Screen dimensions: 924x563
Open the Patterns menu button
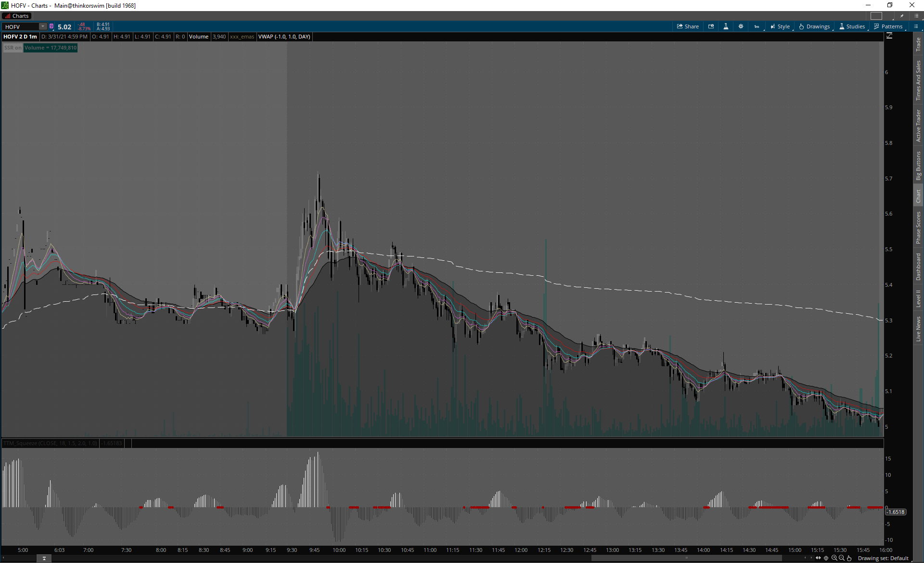pyautogui.click(x=888, y=26)
